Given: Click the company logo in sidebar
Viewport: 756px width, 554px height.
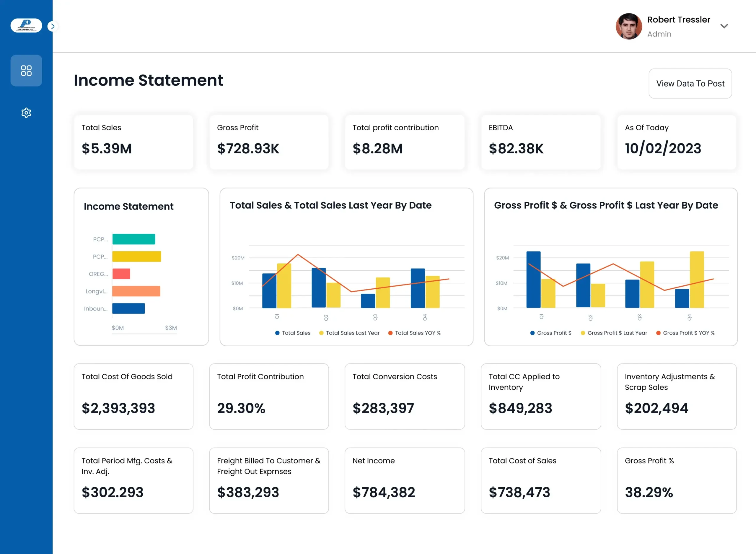Looking at the screenshot, I should pos(26,25).
